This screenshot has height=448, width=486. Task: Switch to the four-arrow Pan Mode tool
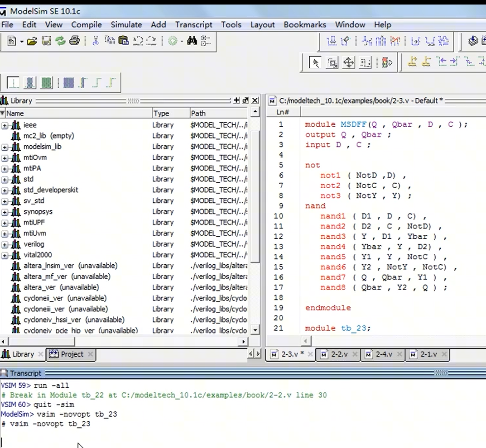point(349,63)
